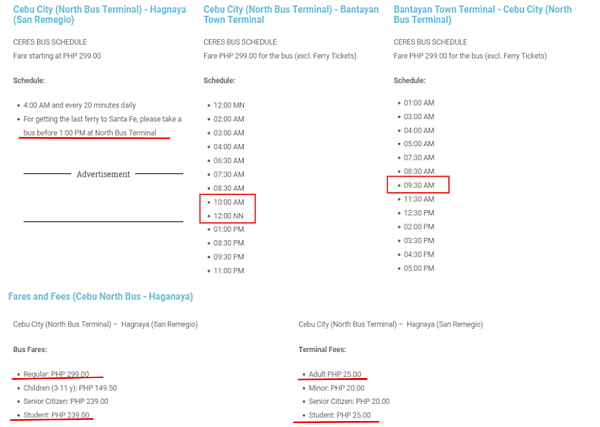This screenshot has width=600, height=427.
Task: Select 'Children (3-11 y): PHP 149.50' bus fare
Action: pos(70,388)
